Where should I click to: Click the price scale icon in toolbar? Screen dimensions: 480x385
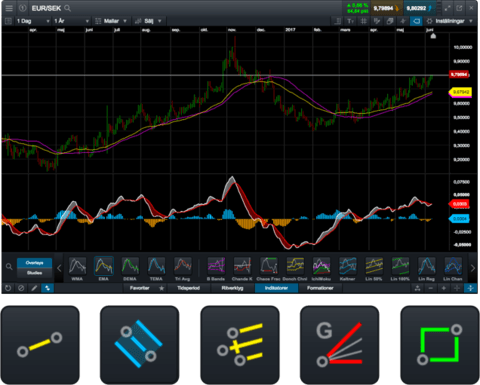[337, 21]
